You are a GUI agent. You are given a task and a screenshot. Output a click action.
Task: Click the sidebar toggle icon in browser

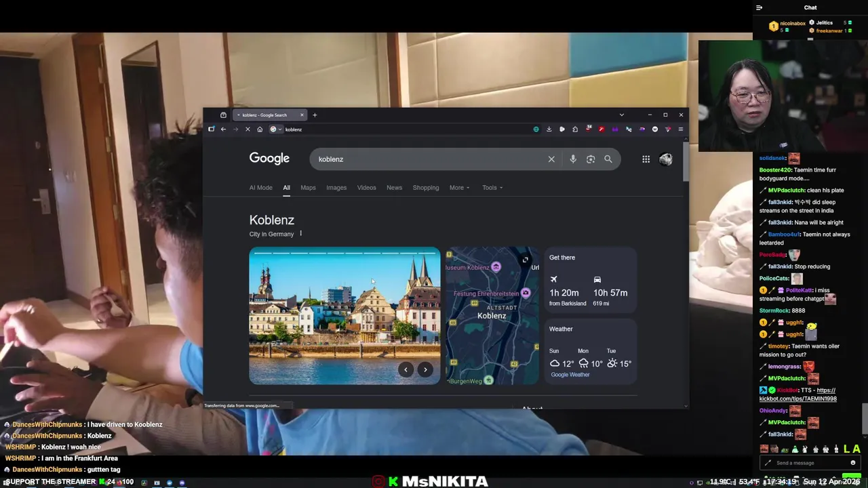point(211,129)
